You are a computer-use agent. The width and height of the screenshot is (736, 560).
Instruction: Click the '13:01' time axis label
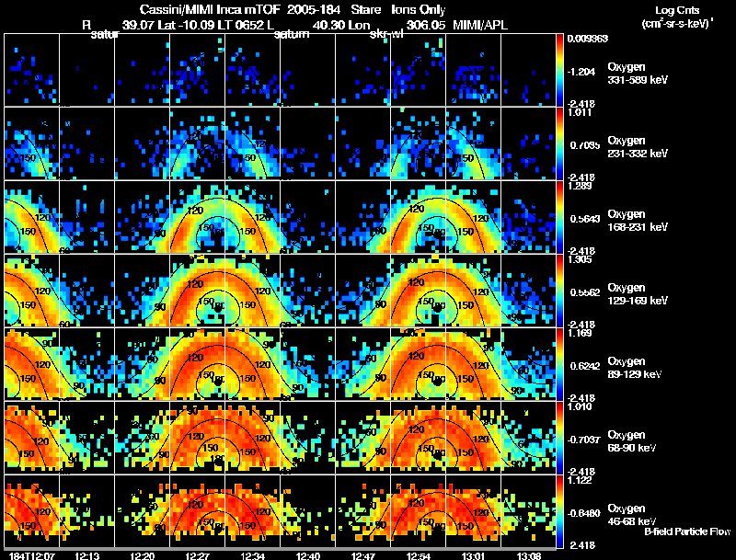(473, 555)
